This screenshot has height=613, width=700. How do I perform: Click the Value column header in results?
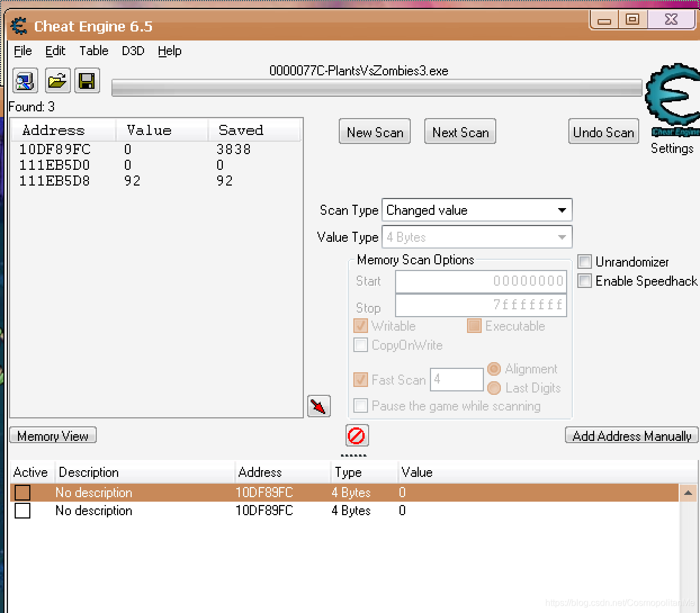coord(162,130)
